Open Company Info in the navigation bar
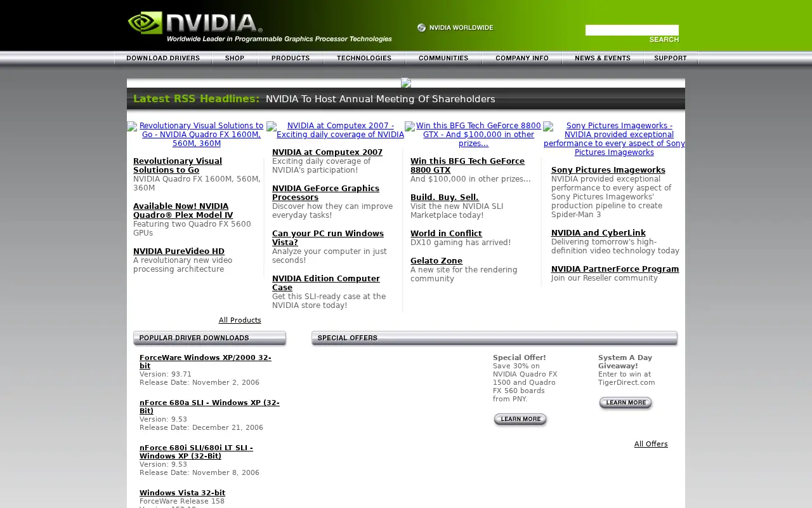This screenshot has width=812, height=508. [x=522, y=58]
